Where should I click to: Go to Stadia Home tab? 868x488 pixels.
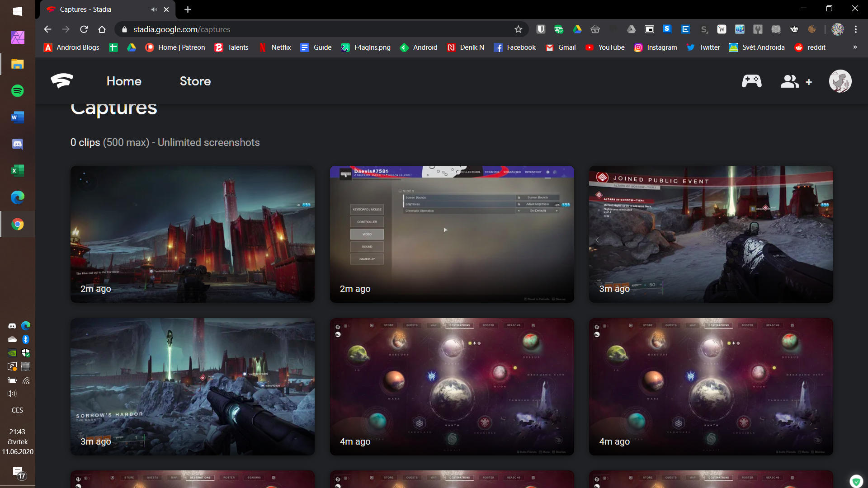124,81
